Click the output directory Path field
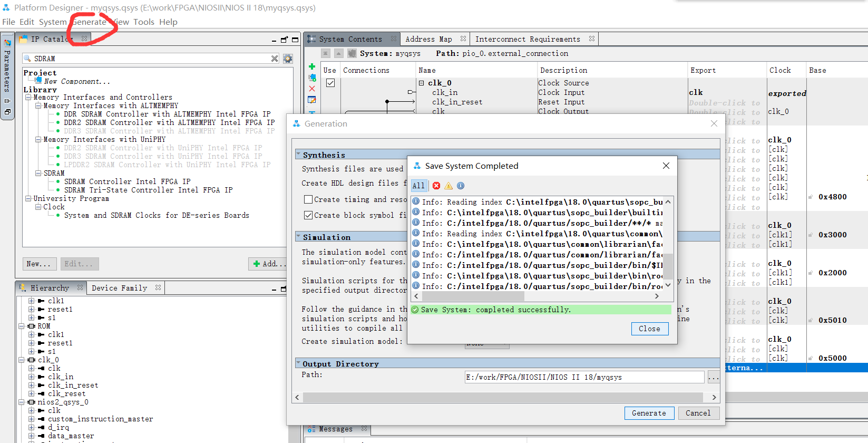 click(x=584, y=377)
